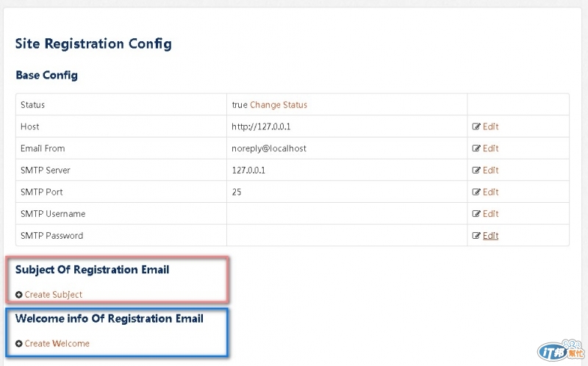
Task: Click the plus icon beside Create Subject
Action: 19,295
